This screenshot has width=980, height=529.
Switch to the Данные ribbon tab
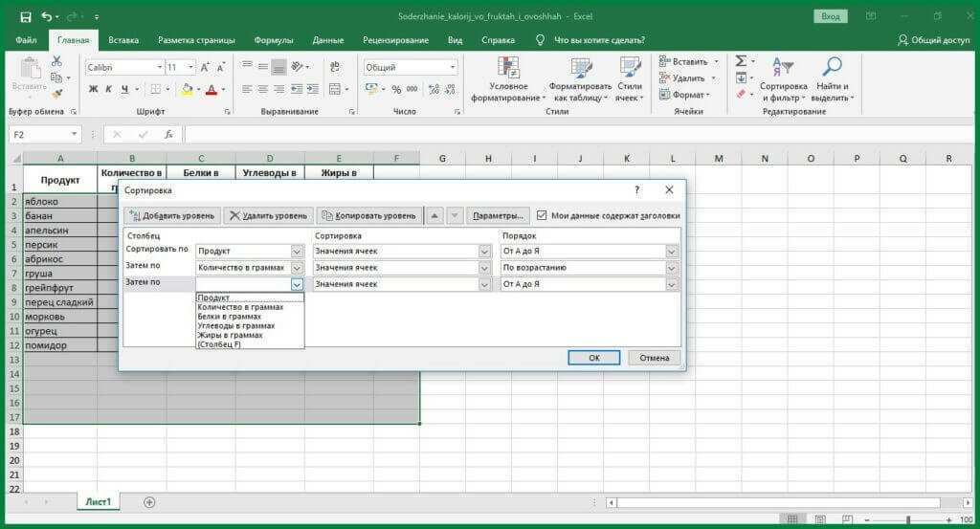click(x=327, y=40)
